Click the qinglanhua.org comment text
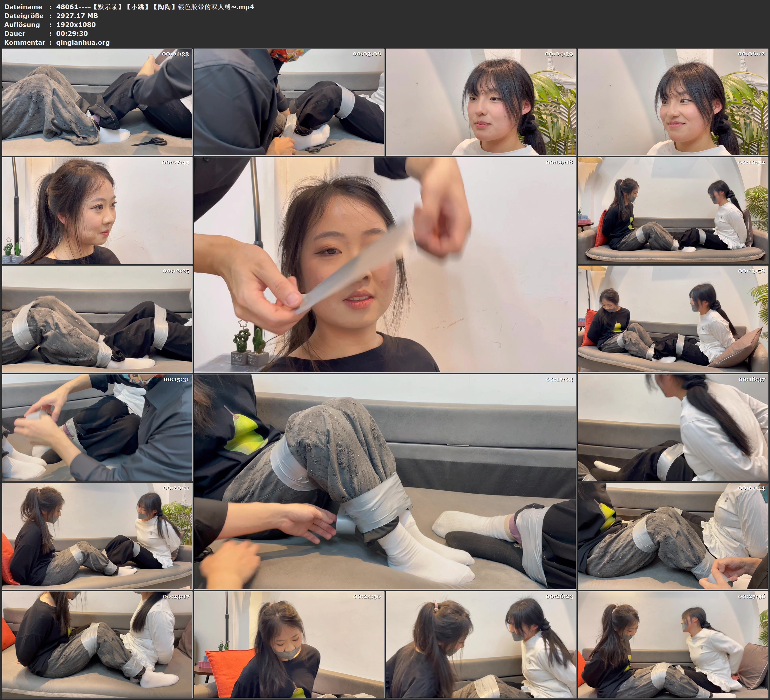The image size is (770, 700). point(83,43)
